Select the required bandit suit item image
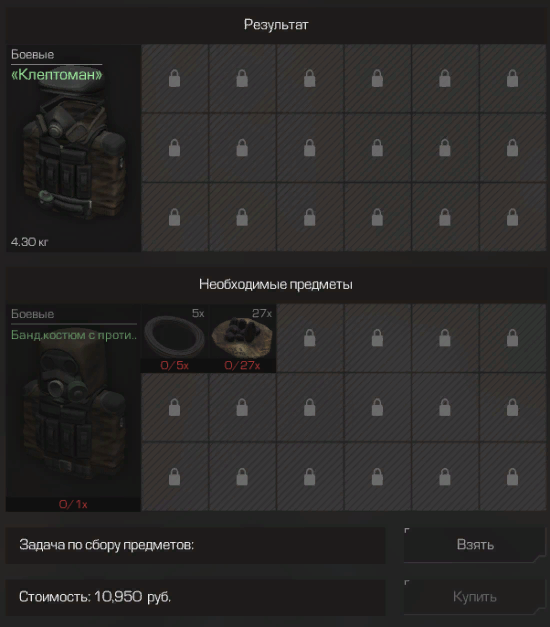Image resolution: width=550 pixels, height=627 pixels. [x=74, y=412]
